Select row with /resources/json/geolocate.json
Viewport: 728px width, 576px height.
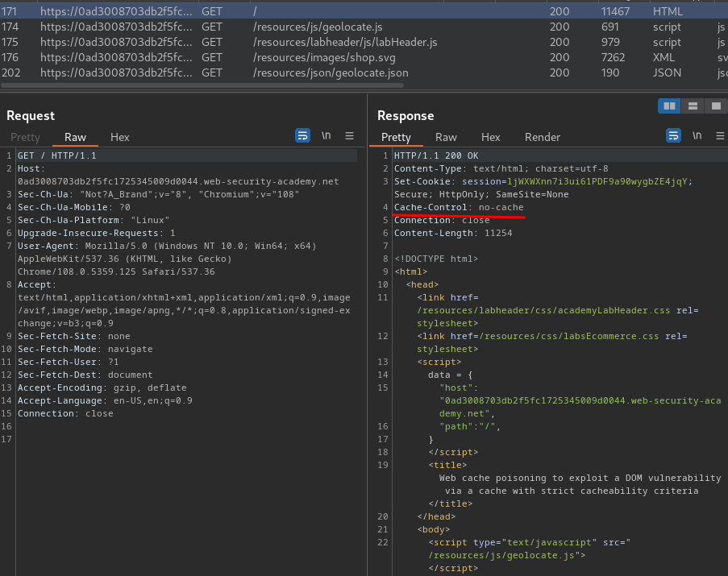point(364,73)
